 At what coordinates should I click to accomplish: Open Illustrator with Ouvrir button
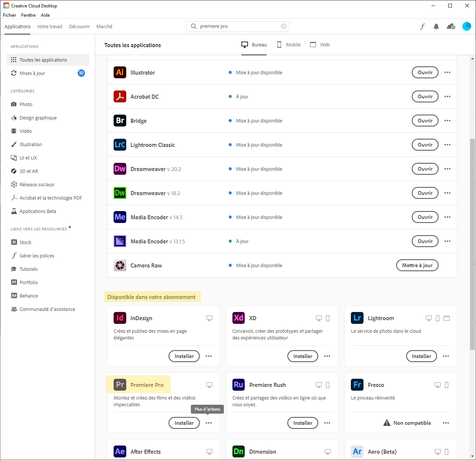pyautogui.click(x=425, y=72)
